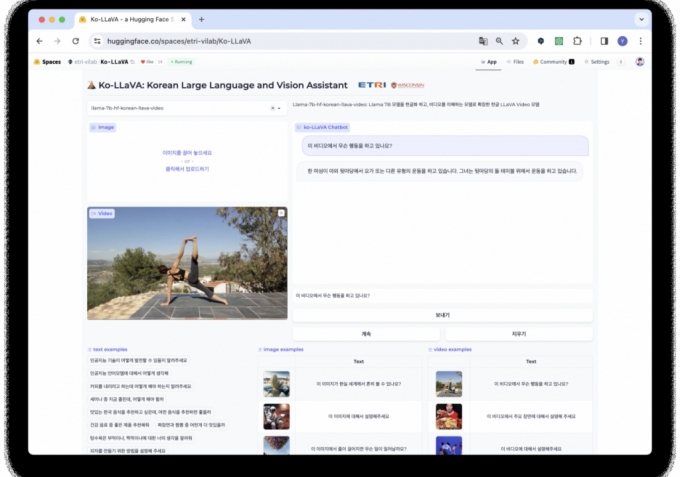Switch to the Files tab
680x477 pixels.
click(x=515, y=62)
